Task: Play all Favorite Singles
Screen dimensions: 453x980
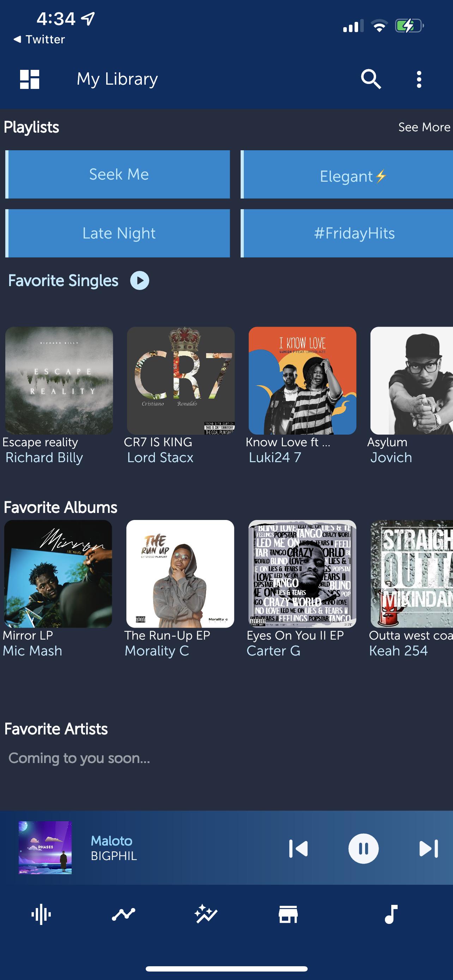Action: click(x=140, y=280)
